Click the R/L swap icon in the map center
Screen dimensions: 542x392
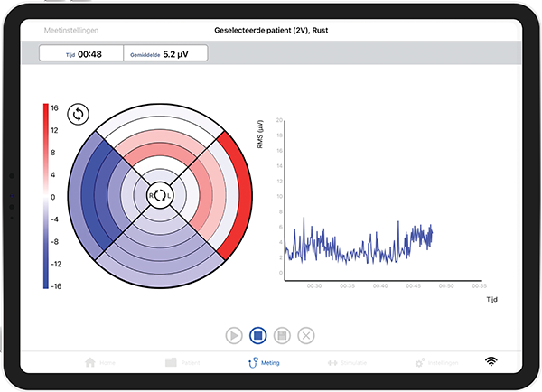coord(160,195)
